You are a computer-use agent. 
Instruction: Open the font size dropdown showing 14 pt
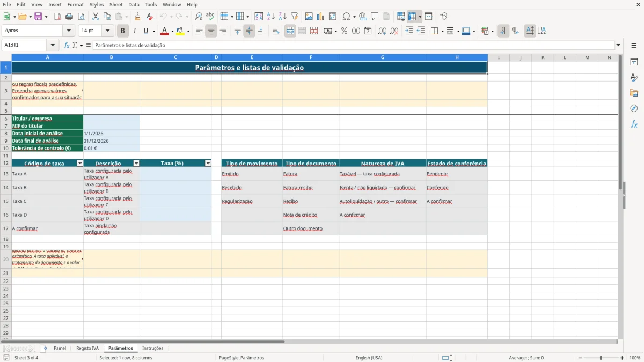108,31
